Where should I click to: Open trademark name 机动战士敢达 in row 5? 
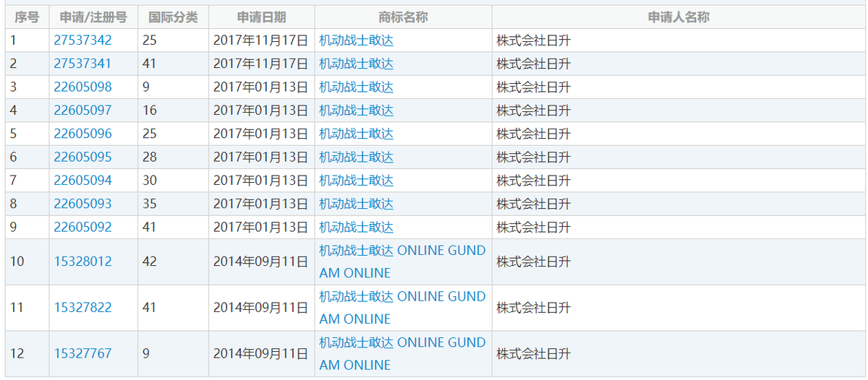[x=357, y=134]
